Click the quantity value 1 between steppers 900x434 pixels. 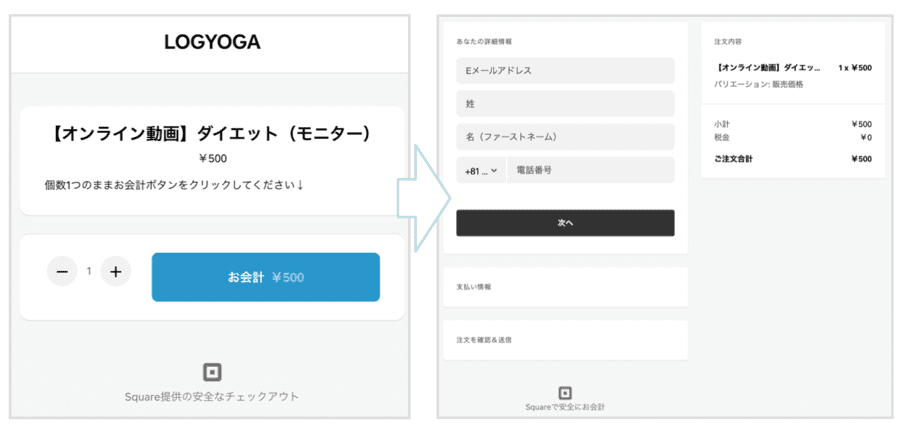pos(88,272)
